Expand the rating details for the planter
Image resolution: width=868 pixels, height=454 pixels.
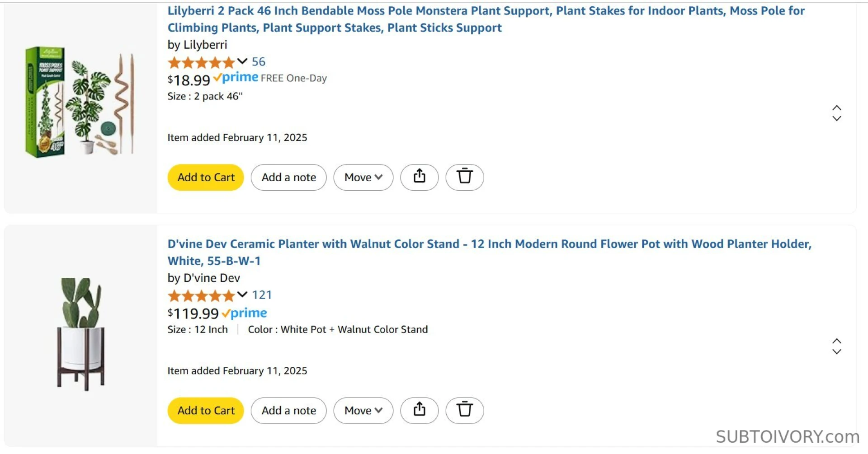242,295
